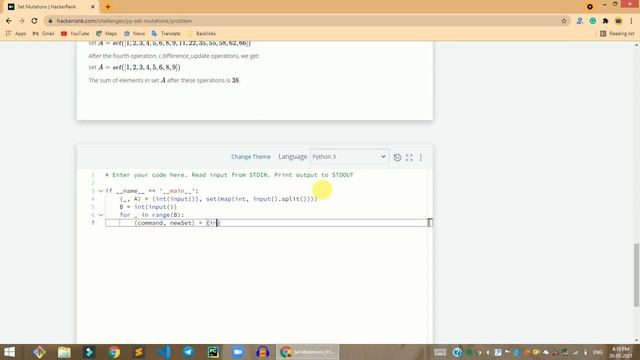Click the hackerrank.com address bar
Screen dimensions: 640x360
[302, 21]
